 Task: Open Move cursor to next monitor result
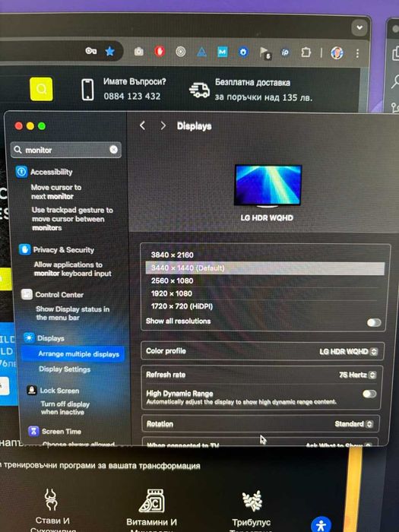56,192
